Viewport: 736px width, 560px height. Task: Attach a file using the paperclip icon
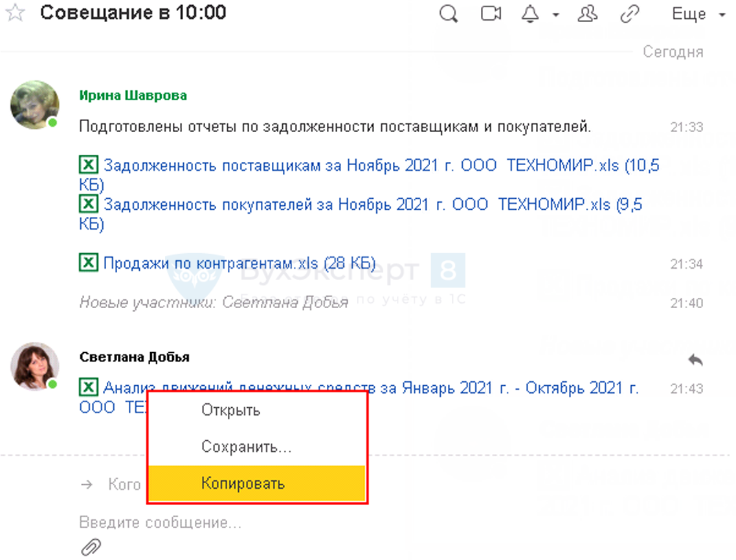91,547
